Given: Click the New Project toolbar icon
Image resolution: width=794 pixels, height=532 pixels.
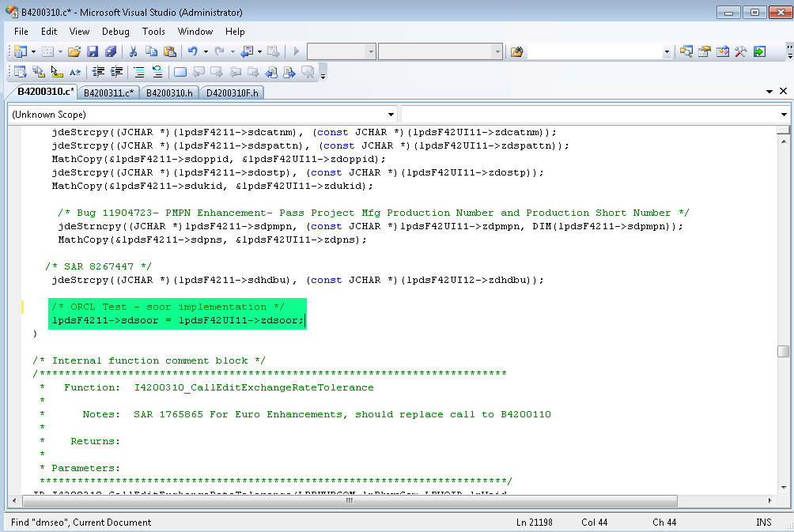Looking at the screenshot, I should click(x=21, y=51).
